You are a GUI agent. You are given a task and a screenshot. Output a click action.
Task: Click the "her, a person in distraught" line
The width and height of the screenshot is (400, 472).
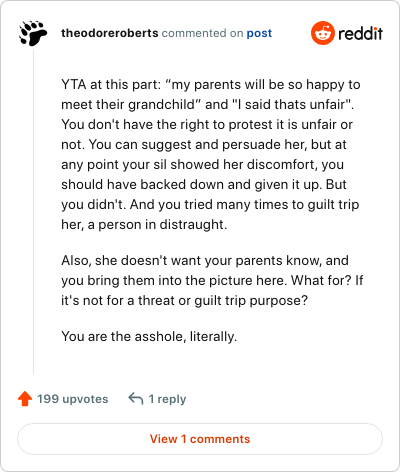point(144,224)
